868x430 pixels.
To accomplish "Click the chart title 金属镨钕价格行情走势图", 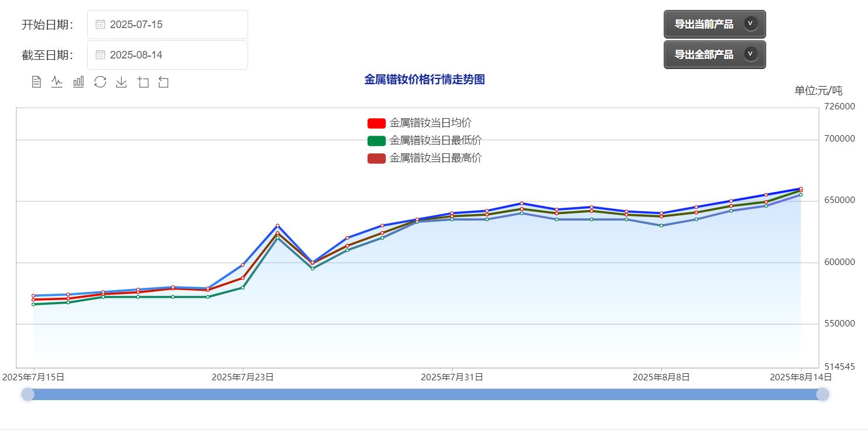I will (424, 80).
